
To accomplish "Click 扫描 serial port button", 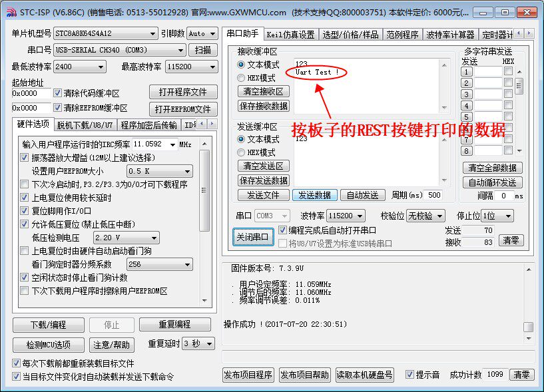I will point(203,50).
